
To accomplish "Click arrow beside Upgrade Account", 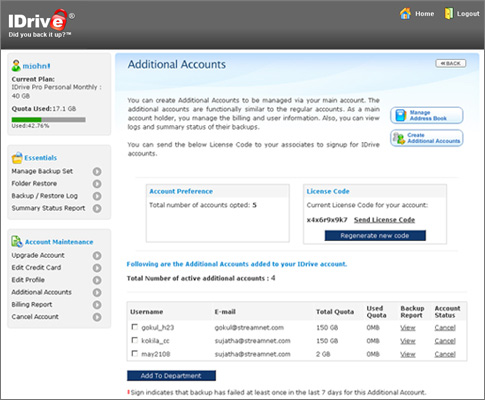I will coord(97,256).
